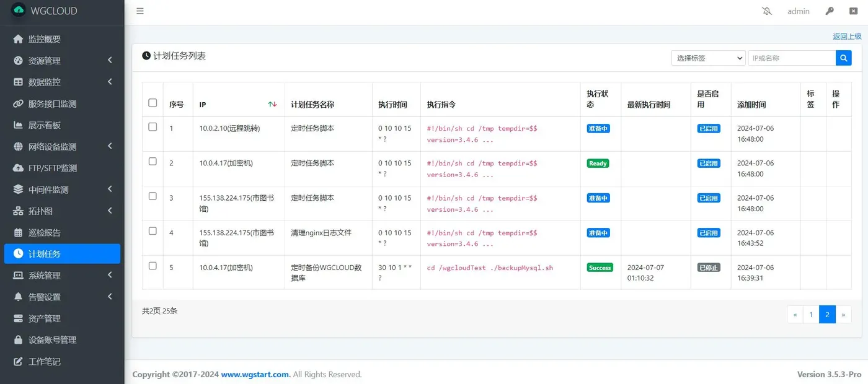Click the clock icon beside 计划任务

coord(18,254)
